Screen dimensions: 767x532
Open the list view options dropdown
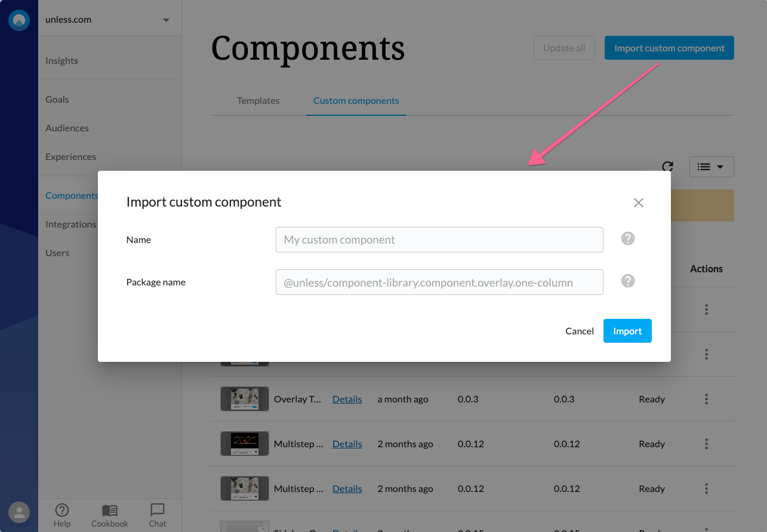[x=711, y=167]
